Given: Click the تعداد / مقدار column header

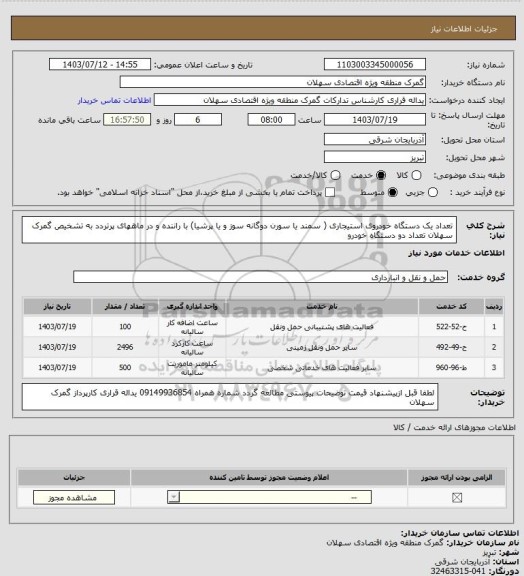Looking at the screenshot, I should [x=125, y=306].
